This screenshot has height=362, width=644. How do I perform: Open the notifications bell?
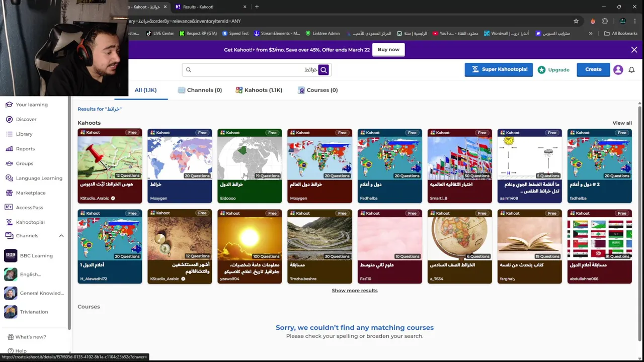click(x=631, y=70)
